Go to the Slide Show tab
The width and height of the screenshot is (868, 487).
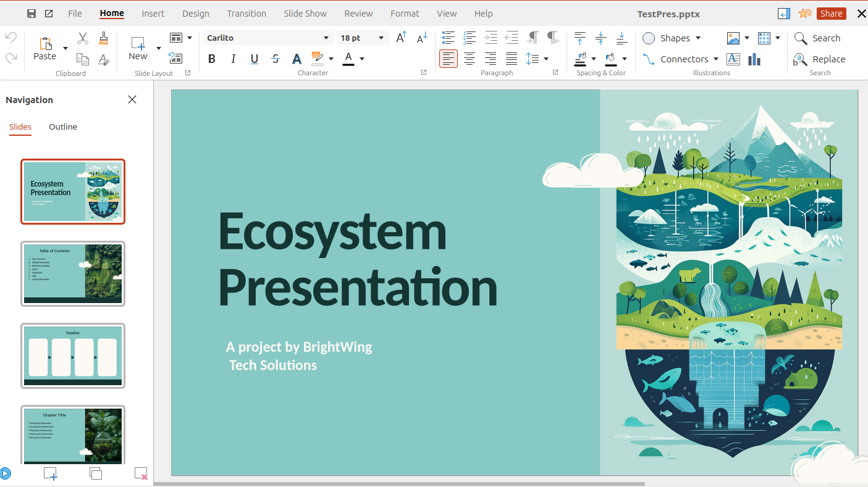[305, 14]
